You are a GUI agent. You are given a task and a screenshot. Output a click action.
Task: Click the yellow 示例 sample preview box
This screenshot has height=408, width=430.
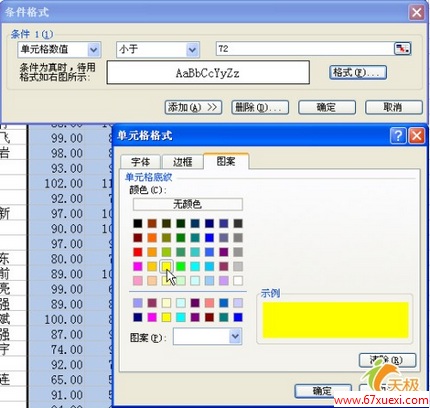(335, 320)
